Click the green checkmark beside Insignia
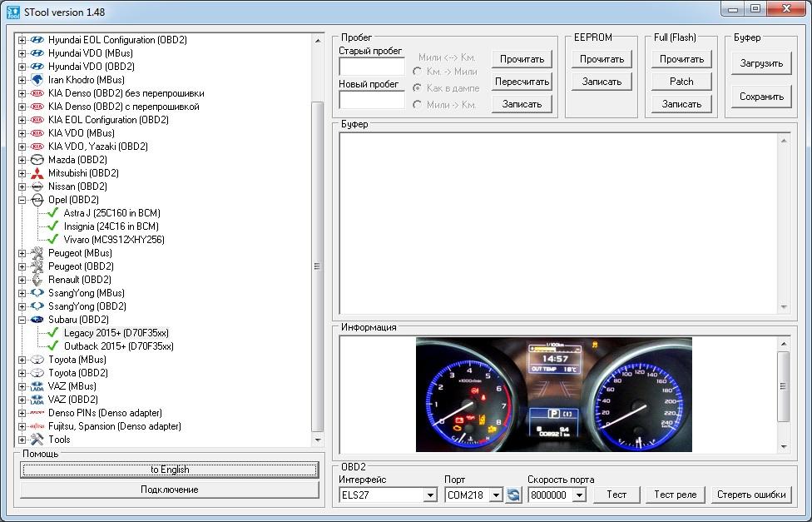This screenshot has width=812, height=522. pos(52,226)
